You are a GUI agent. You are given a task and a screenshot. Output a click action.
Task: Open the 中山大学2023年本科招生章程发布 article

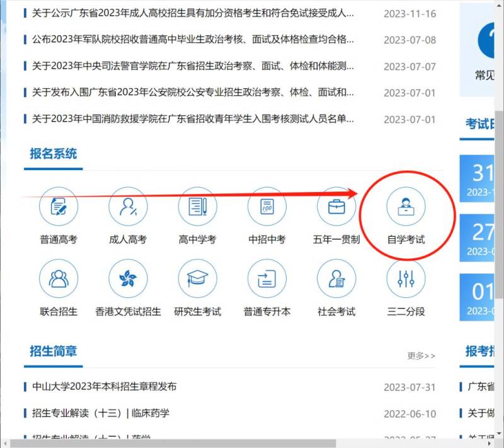[105, 386]
